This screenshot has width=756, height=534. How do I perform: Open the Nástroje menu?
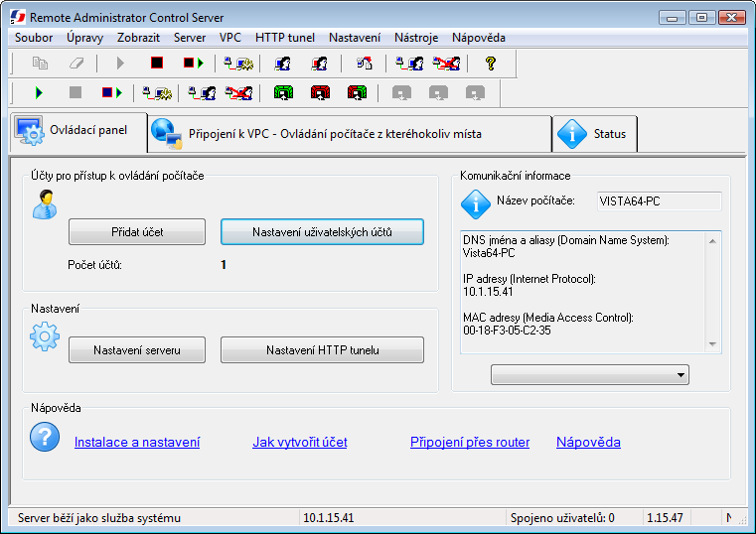tap(416, 38)
